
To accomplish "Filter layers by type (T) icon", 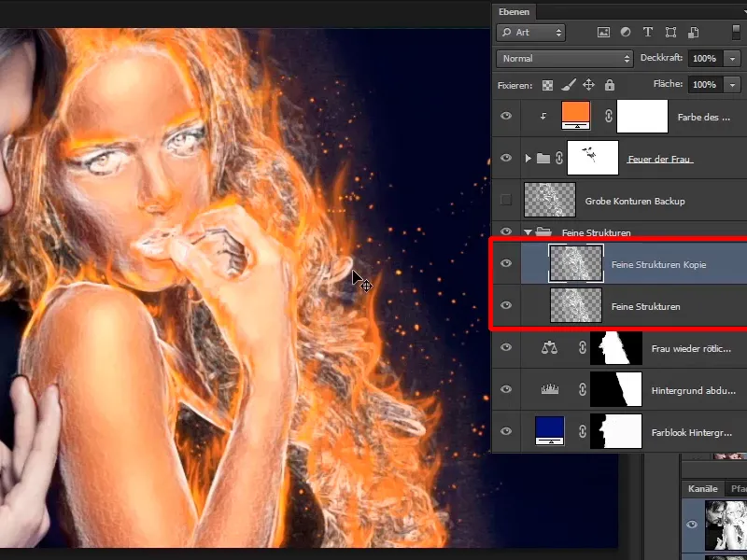I will 647,33.
